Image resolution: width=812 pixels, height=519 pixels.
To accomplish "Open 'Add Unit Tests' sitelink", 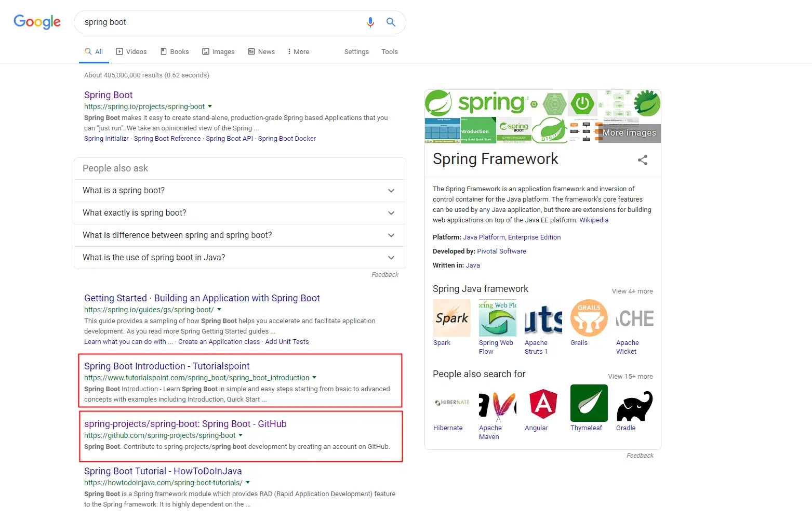I will pos(287,342).
